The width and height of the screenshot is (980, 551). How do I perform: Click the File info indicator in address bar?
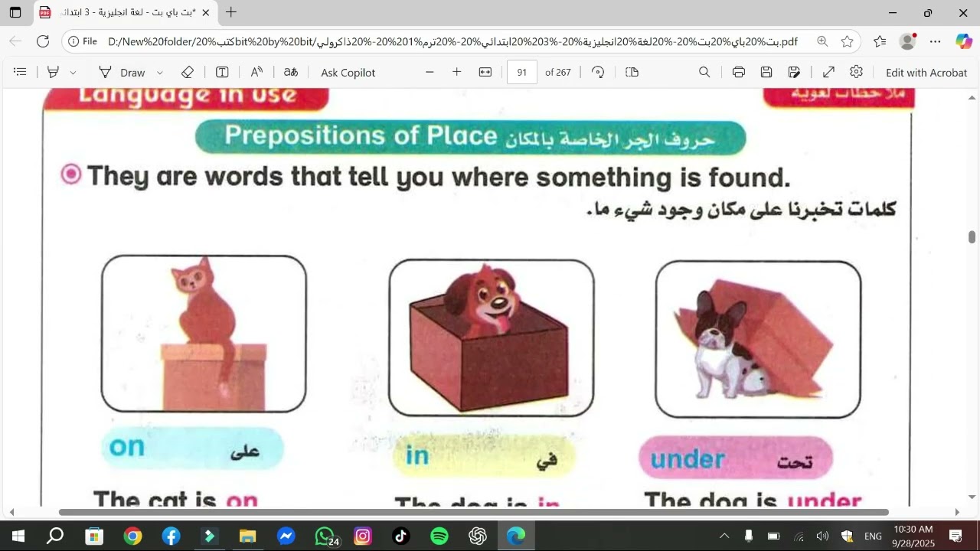(83, 41)
